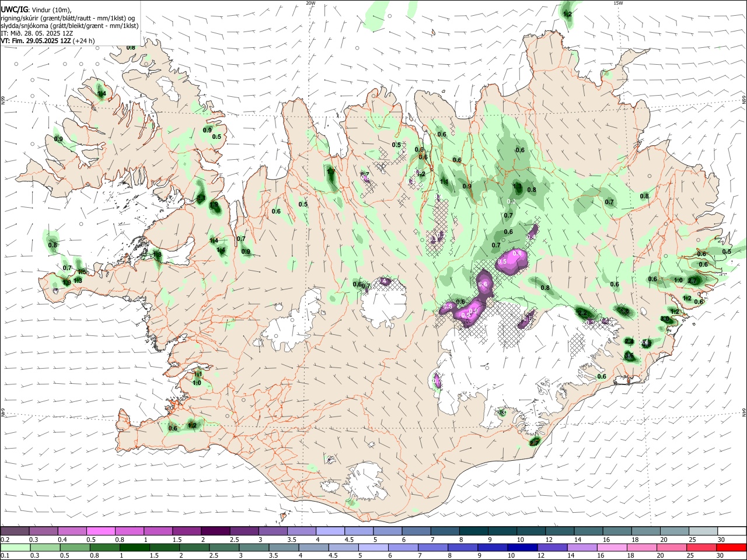Click the 3.6 precipitation value
The image size is (747, 560).
click(x=629, y=355)
